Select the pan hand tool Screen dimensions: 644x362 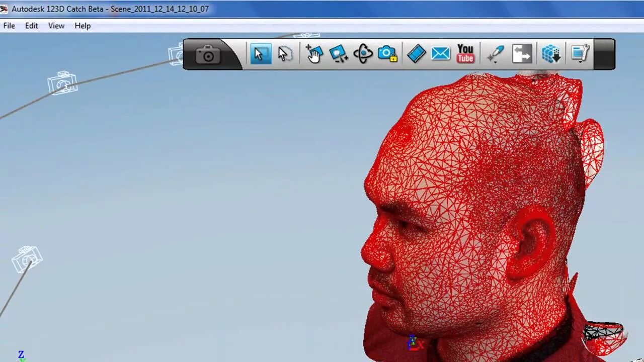tap(314, 54)
